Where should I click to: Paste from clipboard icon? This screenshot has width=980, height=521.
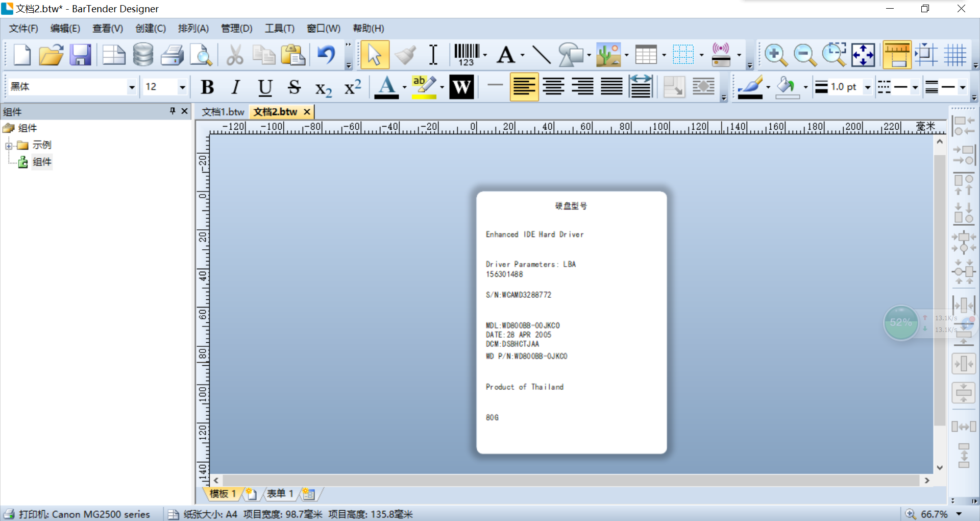[293, 55]
